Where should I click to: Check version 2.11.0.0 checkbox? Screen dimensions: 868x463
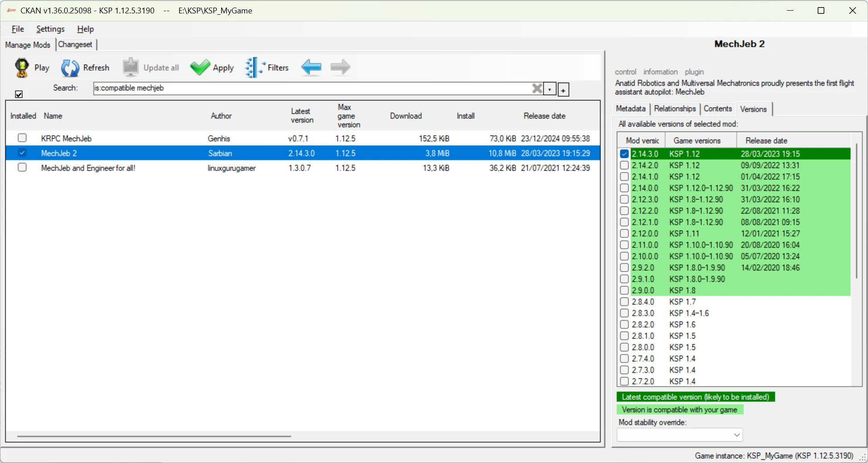click(x=624, y=245)
